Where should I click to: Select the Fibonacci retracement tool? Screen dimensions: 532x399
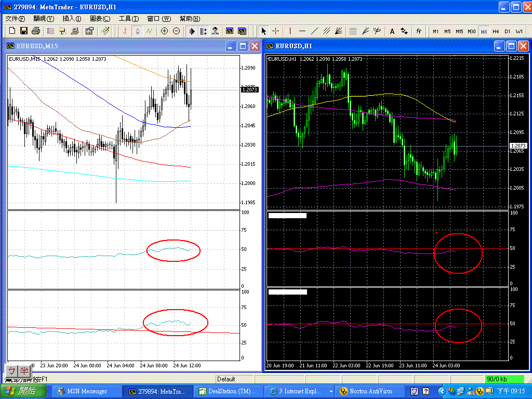click(x=353, y=31)
